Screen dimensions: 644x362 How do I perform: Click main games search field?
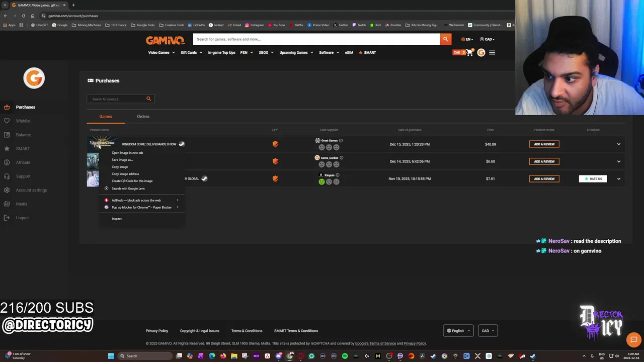(x=316, y=39)
